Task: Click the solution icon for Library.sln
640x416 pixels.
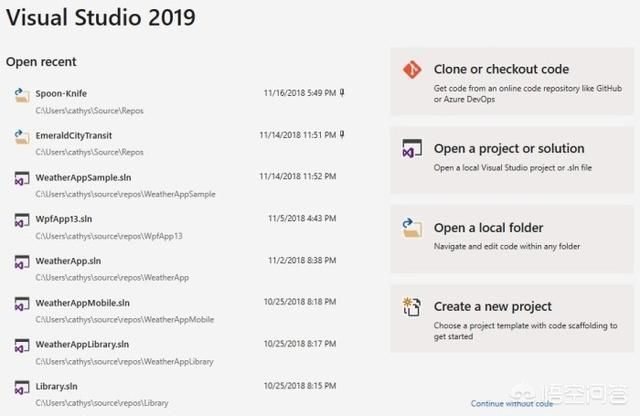Action: click(x=22, y=388)
